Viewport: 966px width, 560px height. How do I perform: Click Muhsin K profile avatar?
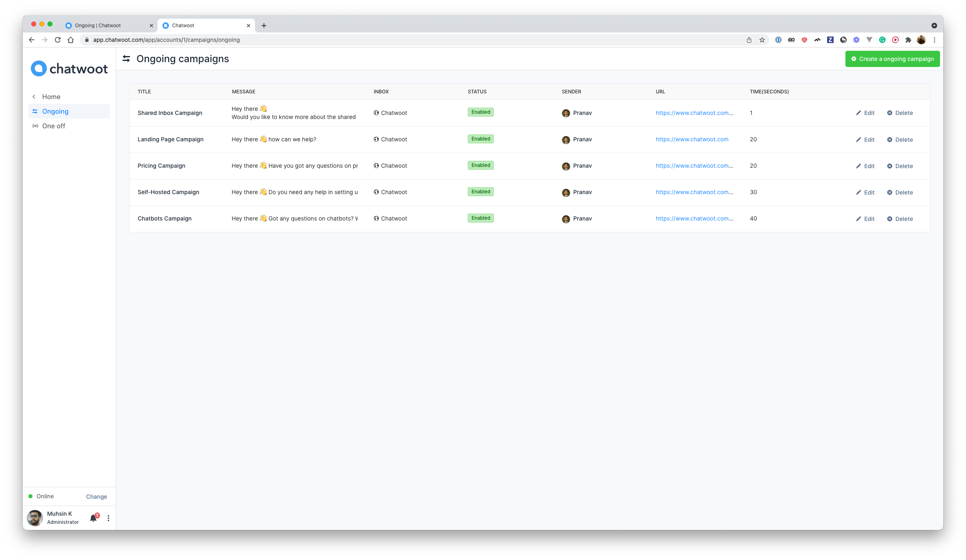tap(35, 518)
